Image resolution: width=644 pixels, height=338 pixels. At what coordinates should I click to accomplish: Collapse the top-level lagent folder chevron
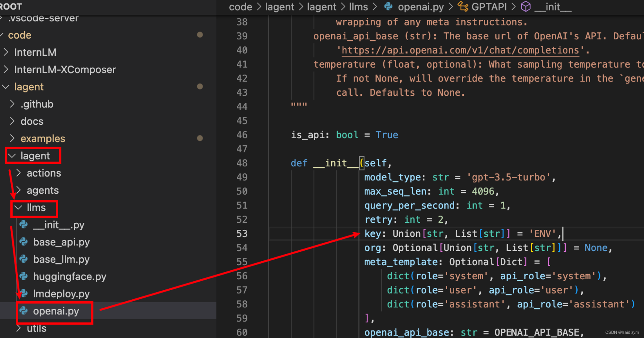[x=6, y=87]
